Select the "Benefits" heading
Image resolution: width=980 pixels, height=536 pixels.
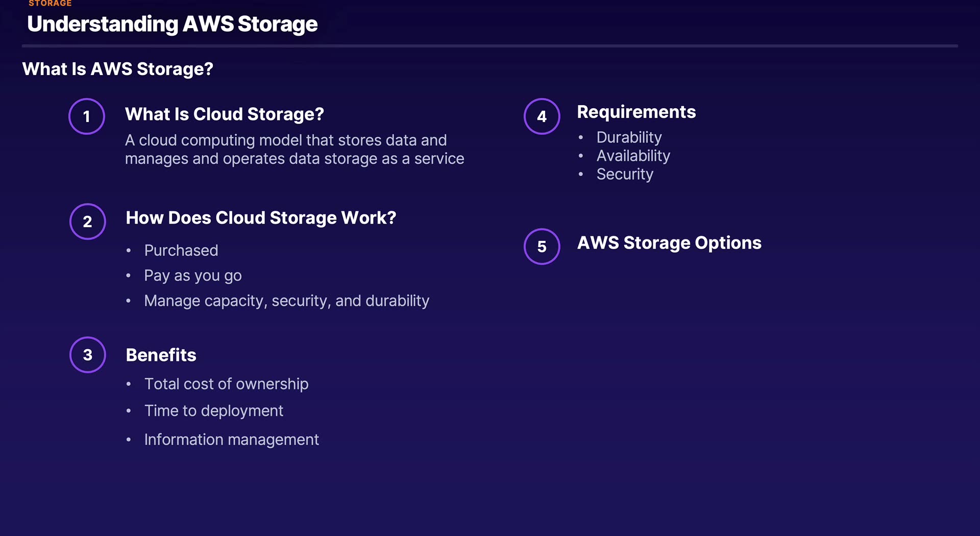161,355
